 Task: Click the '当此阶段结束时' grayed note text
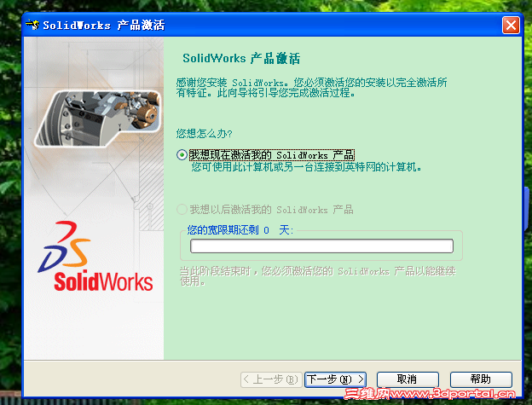[x=317, y=276]
